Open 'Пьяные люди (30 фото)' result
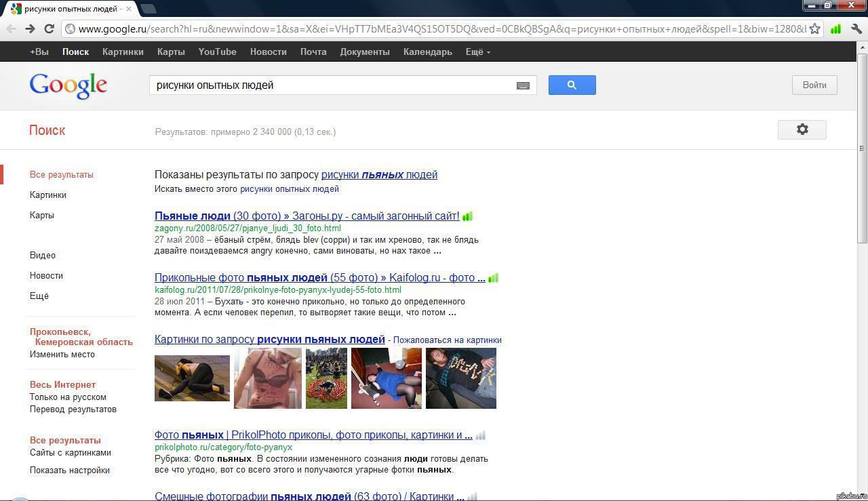This screenshot has width=868, height=501. tap(307, 216)
